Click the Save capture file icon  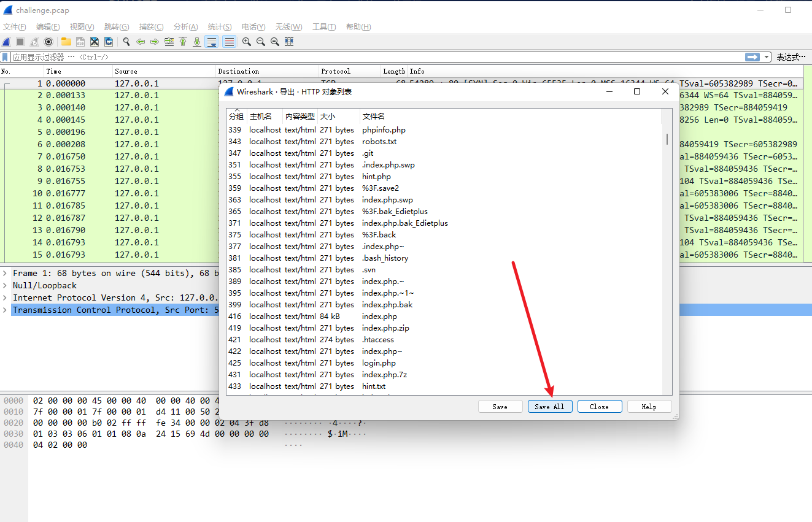[80, 42]
